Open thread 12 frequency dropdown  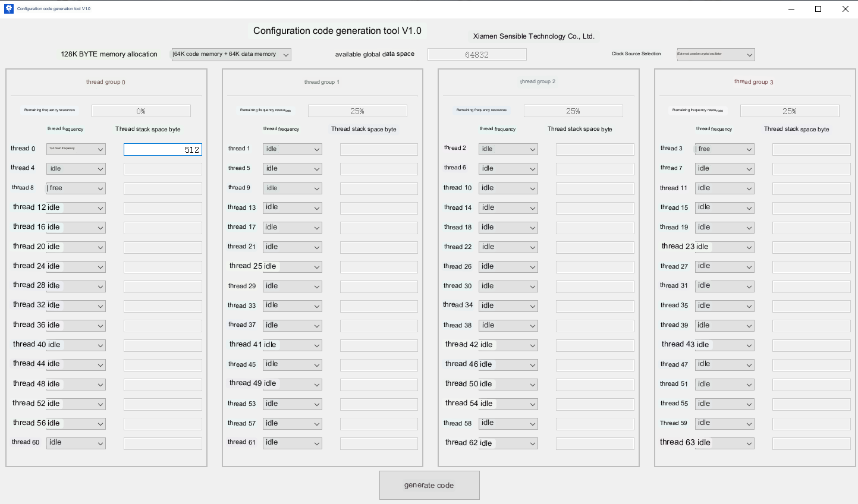point(76,208)
